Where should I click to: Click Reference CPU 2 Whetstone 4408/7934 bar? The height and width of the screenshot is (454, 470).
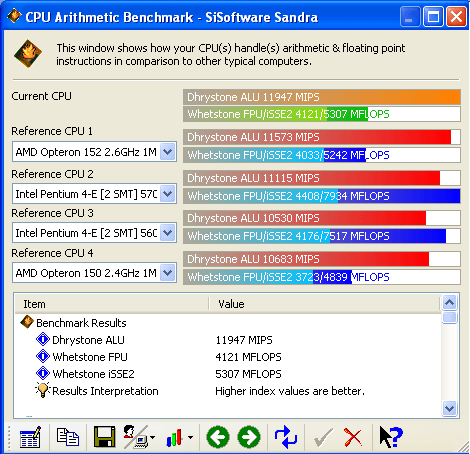pyautogui.click(x=322, y=196)
